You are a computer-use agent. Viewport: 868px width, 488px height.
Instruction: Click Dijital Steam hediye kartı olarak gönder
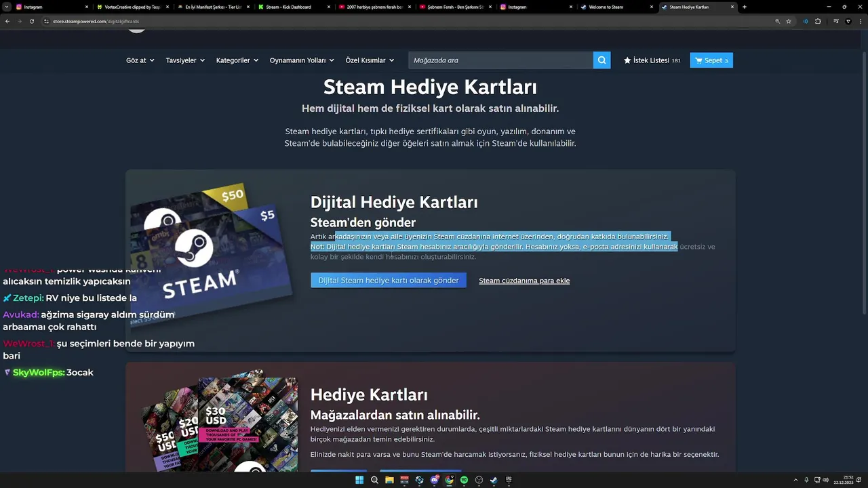click(389, 280)
